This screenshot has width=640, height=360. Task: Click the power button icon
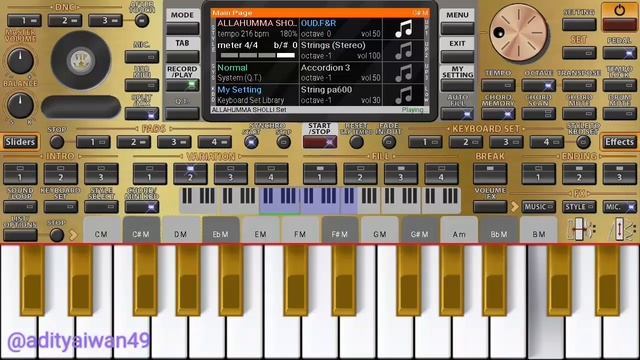tap(619, 11)
